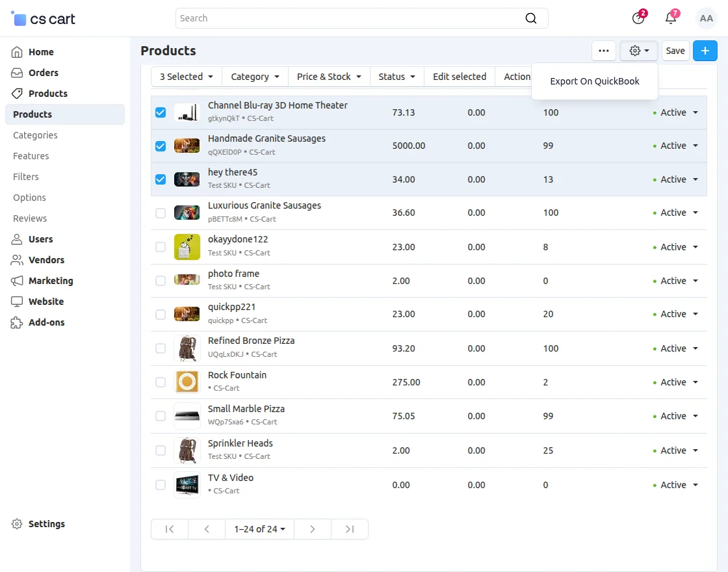The height and width of the screenshot is (572, 728).
Task: Click the help center icon in header
Action: (x=638, y=18)
